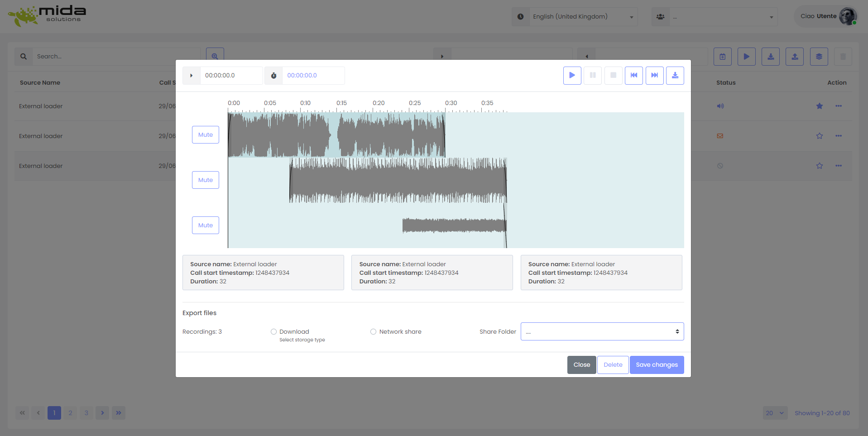Open the page size selector showing 20
Viewport: 868px width, 436px height.
[x=775, y=412]
